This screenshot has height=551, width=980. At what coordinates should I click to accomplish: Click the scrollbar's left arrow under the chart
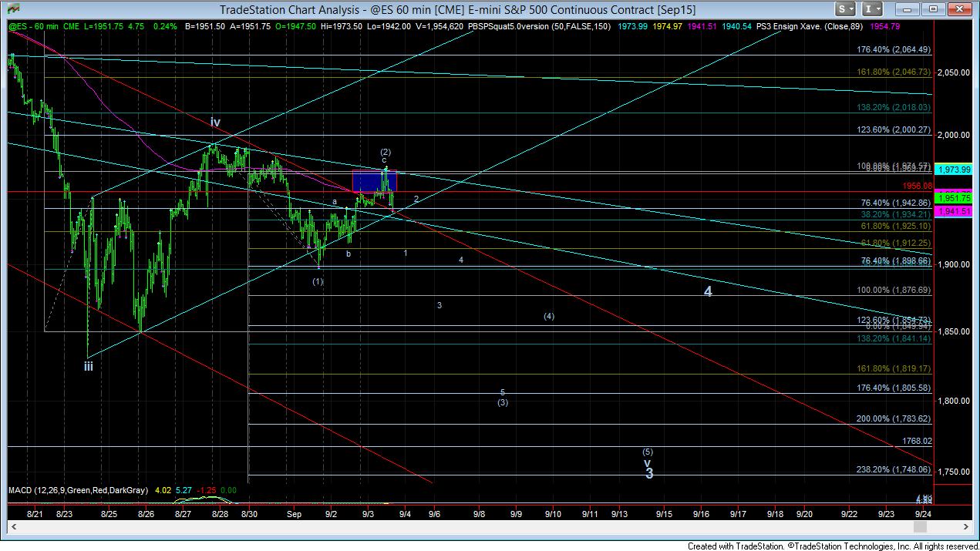pyautogui.click(x=12, y=526)
